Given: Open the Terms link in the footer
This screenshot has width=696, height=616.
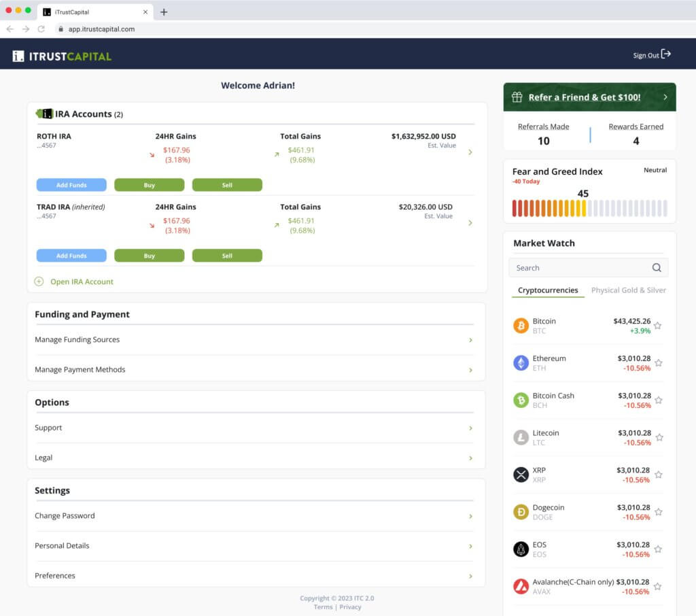Looking at the screenshot, I should 323,606.
